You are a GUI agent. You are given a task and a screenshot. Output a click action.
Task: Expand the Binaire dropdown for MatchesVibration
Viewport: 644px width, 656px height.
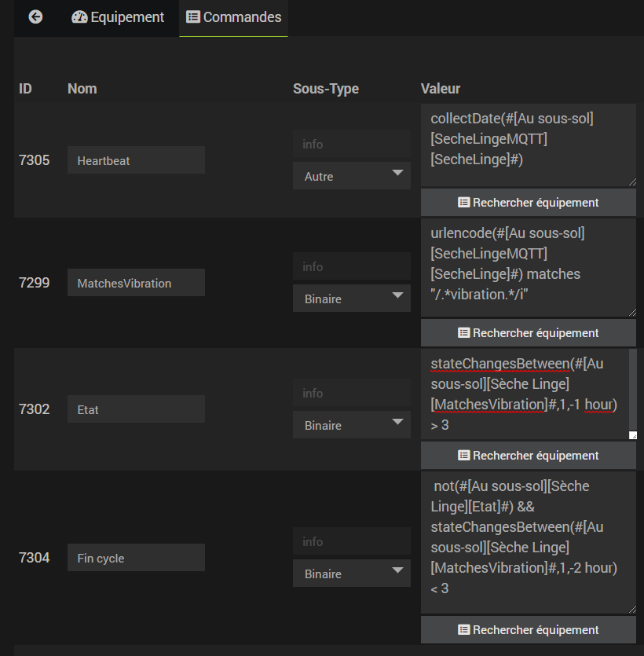pyautogui.click(x=351, y=299)
